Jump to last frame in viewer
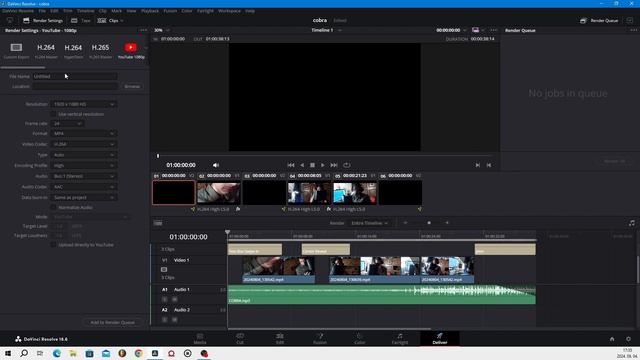This screenshot has height=360, width=640. pyautogui.click(x=334, y=165)
